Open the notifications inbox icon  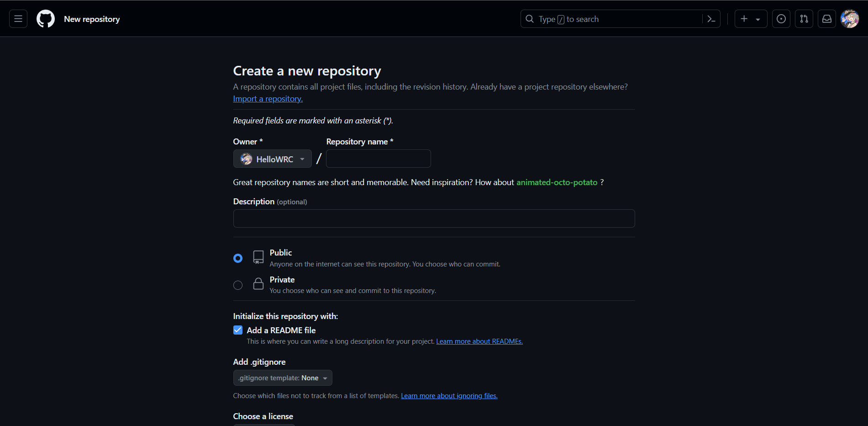click(x=827, y=19)
